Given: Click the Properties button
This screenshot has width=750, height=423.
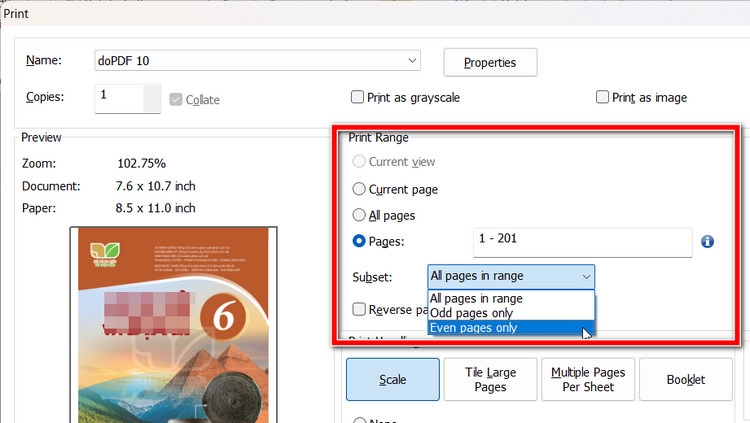Looking at the screenshot, I should coord(490,62).
